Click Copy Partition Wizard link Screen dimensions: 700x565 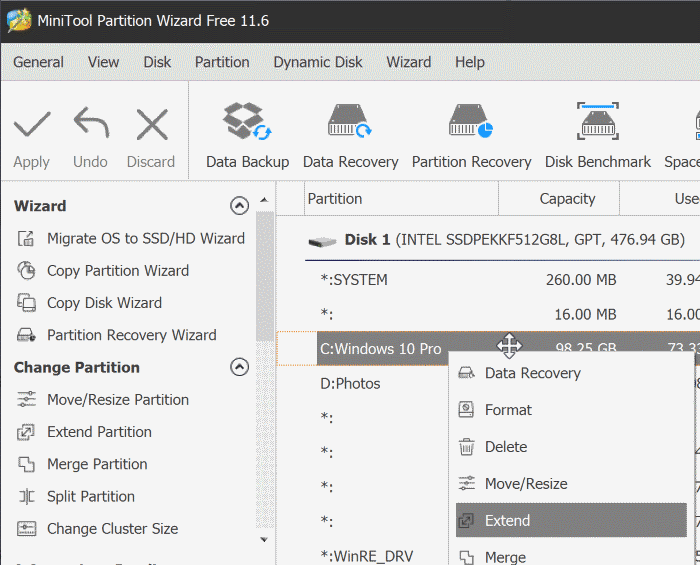tap(118, 271)
